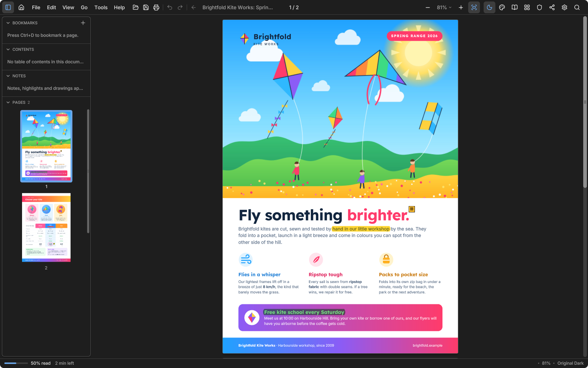
Task: Click the Brightfold logo on the page
Action: tap(265, 39)
